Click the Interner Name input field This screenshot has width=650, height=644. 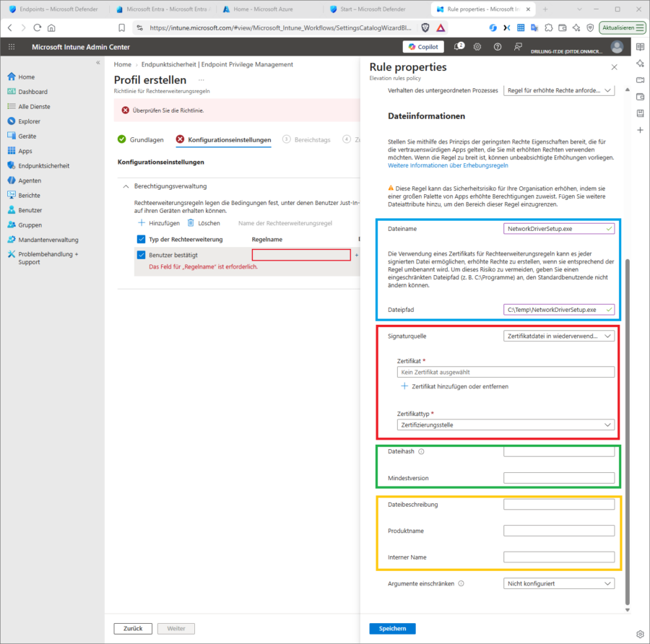click(x=559, y=557)
